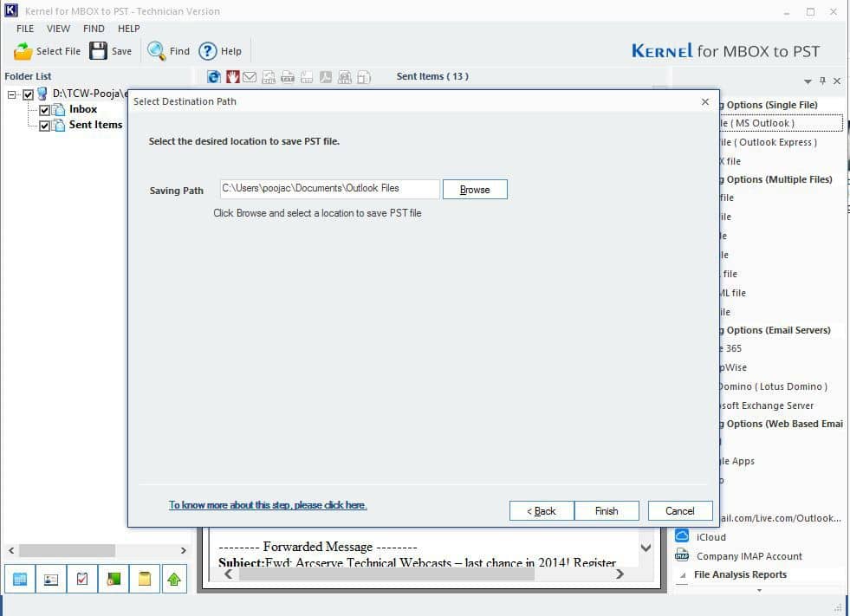The height and width of the screenshot is (616, 850).
Task: Open the right panel dropdown arrow
Action: [x=808, y=81]
